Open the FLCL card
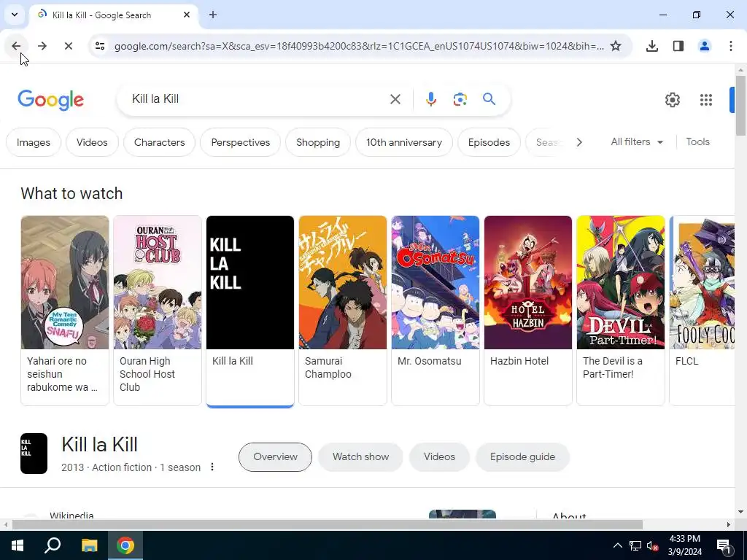The width and height of the screenshot is (747, 560). [702, 311]
